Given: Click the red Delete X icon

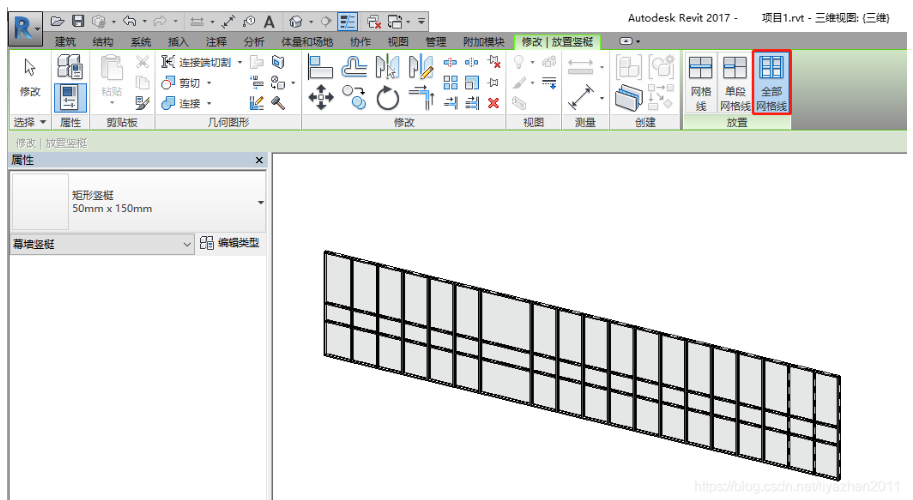Looking at the screenshot, I should point(494,103).
